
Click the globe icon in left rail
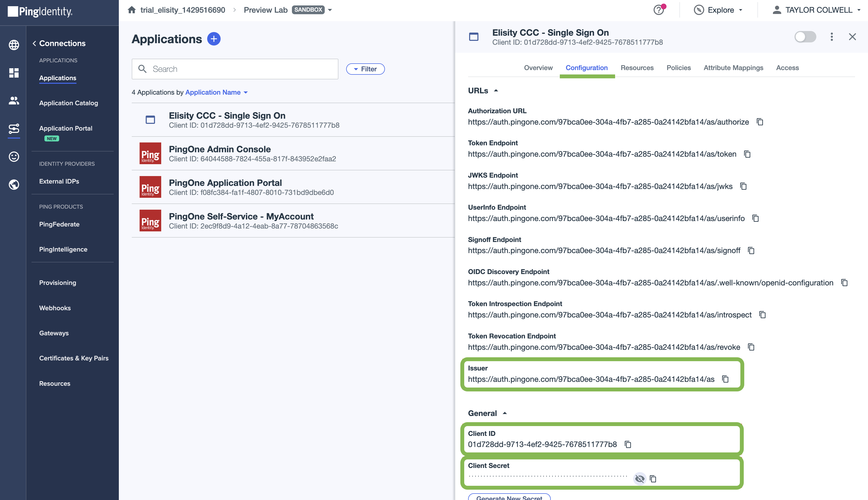[14, 45]
